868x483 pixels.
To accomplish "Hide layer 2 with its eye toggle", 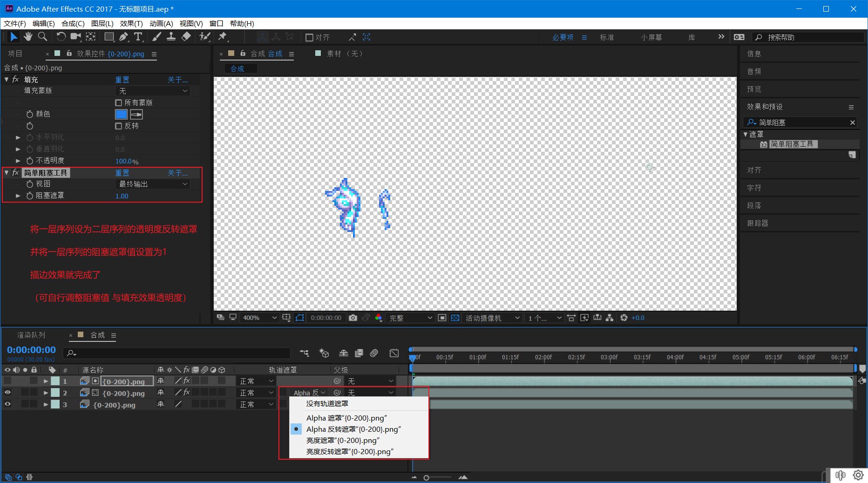I will [7, 393].
